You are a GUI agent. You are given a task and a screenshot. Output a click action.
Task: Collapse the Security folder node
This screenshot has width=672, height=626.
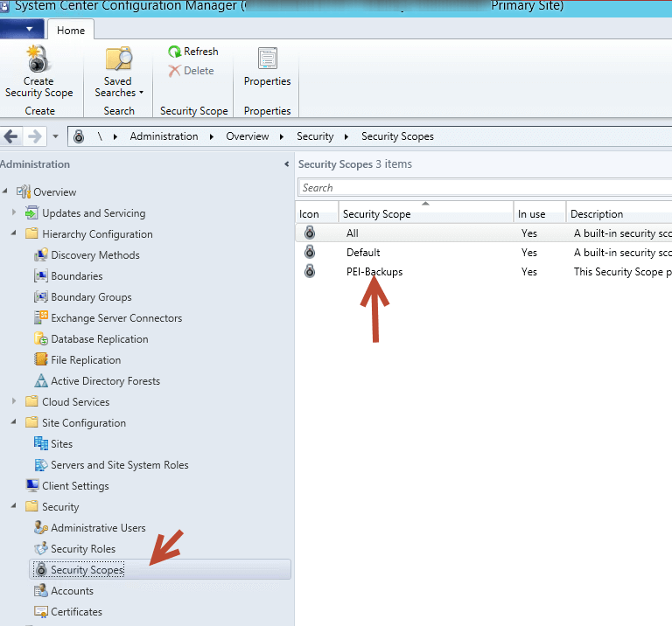(x=14, y=505)
